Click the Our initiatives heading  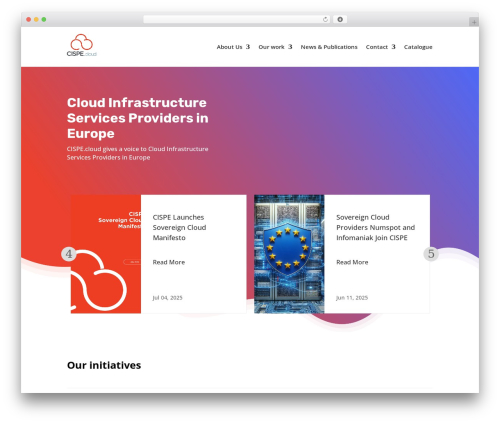point(104,365)
